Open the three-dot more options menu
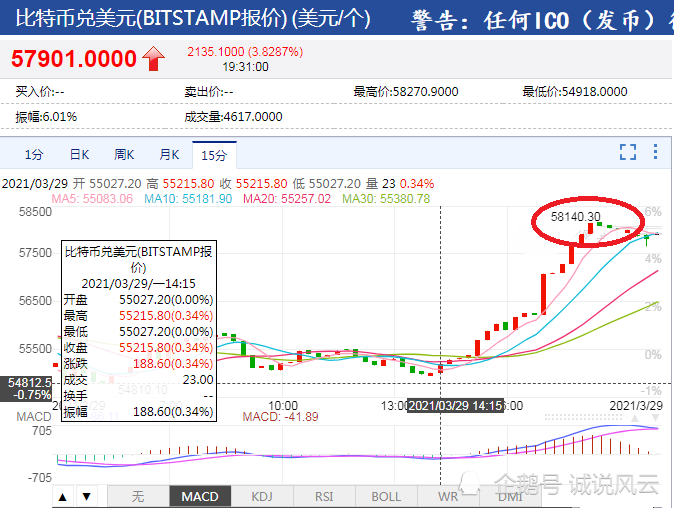Viewport: 674px width, 508px height. click(x=655, y=152)
